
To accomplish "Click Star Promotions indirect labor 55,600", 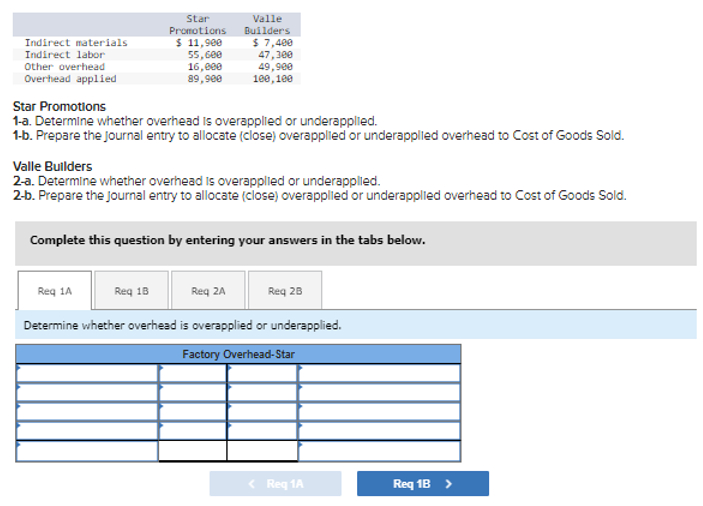I will click(x=204, y=55).
